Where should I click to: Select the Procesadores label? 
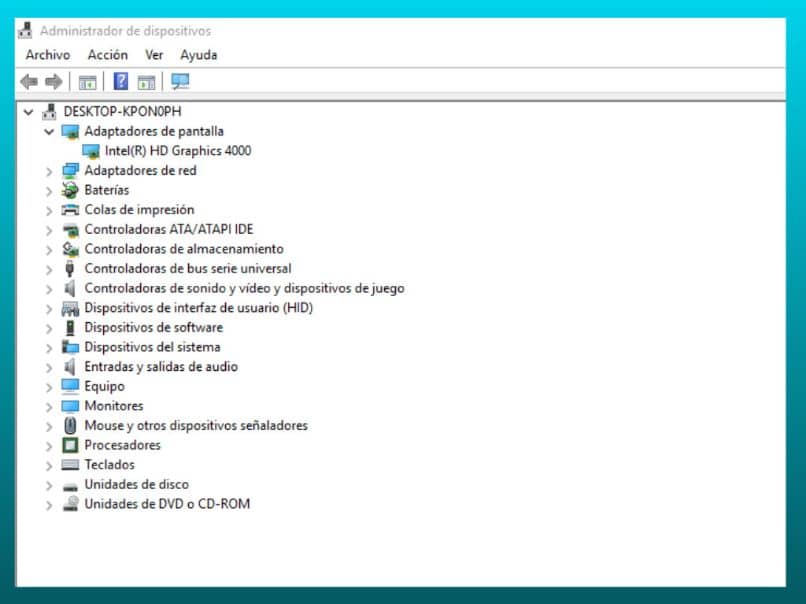point(122,445)
